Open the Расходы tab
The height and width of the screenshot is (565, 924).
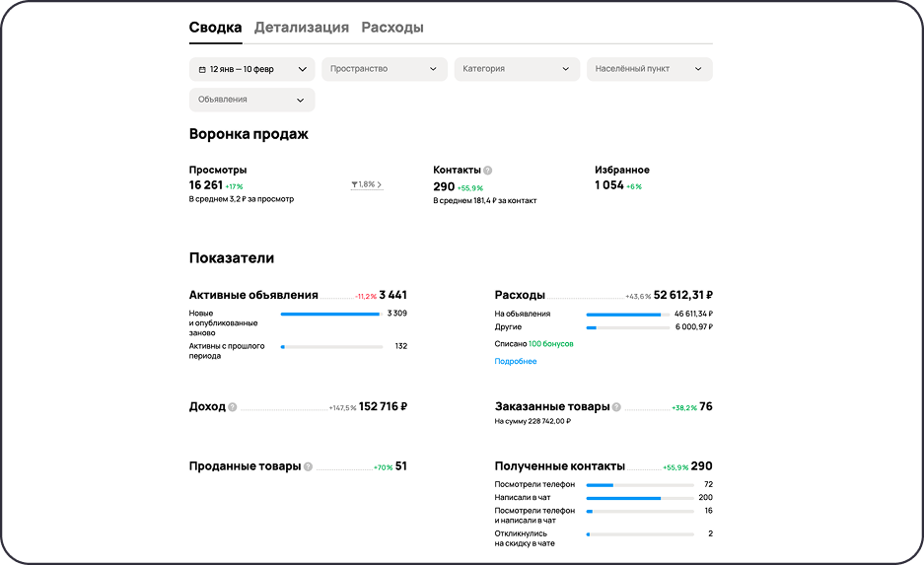pyautogui.click(x=392, y=28)
